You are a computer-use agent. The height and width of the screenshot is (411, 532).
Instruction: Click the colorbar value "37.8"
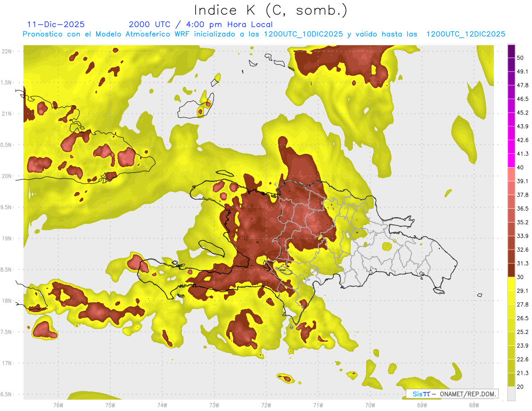pos(523,195)
